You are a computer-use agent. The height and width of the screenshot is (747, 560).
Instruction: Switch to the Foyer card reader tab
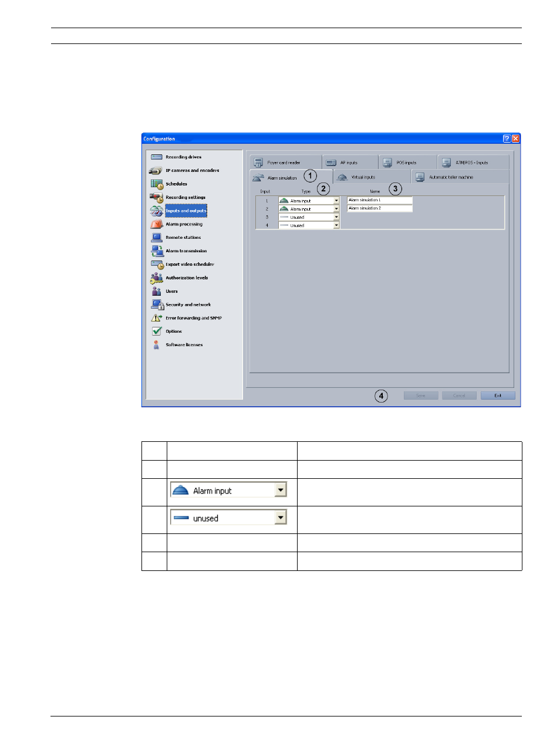coord(286,163)
